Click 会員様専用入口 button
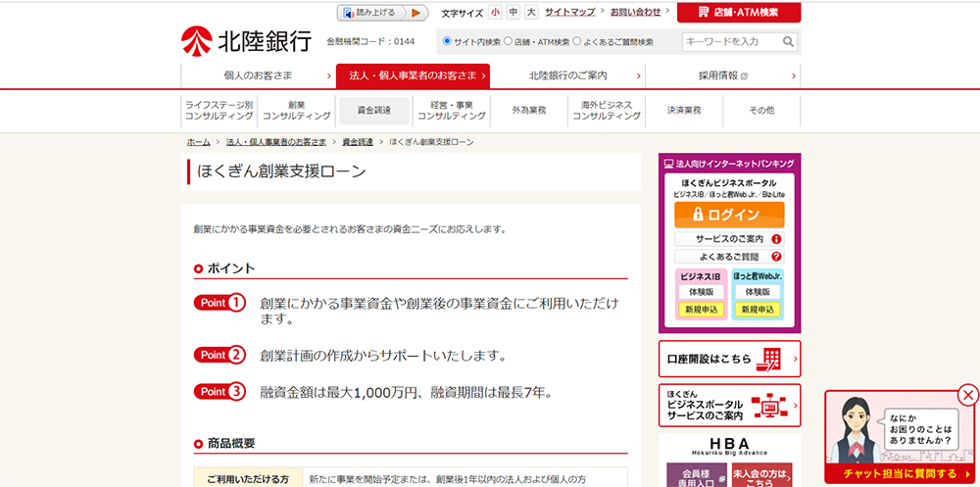 [696, 475]
